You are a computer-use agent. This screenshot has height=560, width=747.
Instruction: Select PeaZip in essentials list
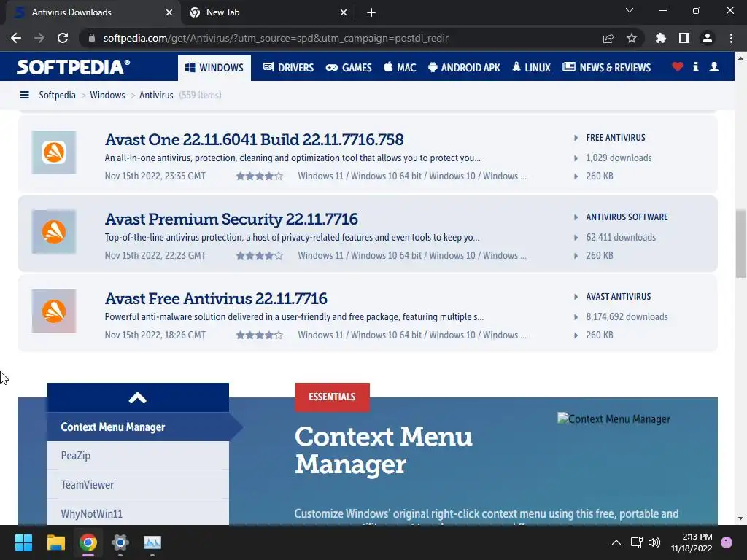point(138,456)
